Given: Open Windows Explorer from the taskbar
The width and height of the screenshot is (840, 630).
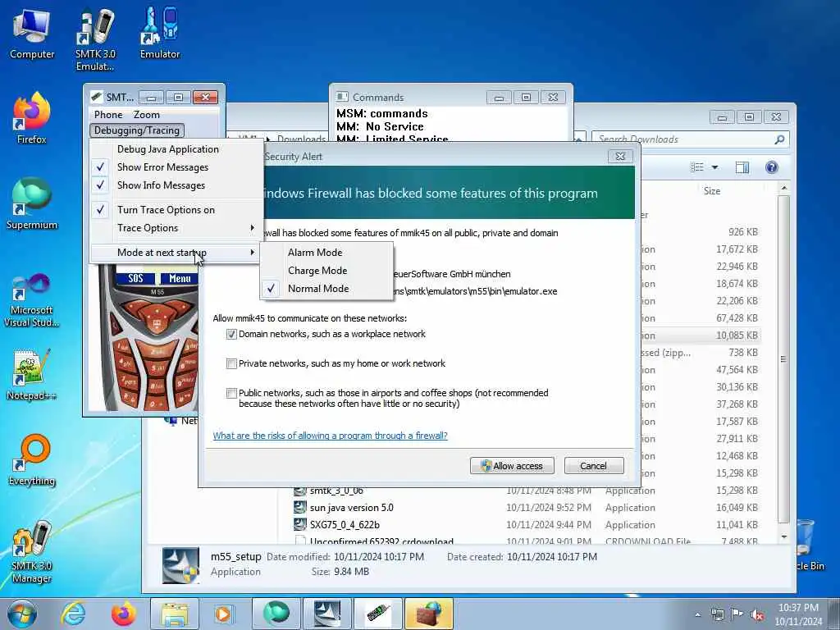Looking at the screenshot, I should [x=174, y=614].
